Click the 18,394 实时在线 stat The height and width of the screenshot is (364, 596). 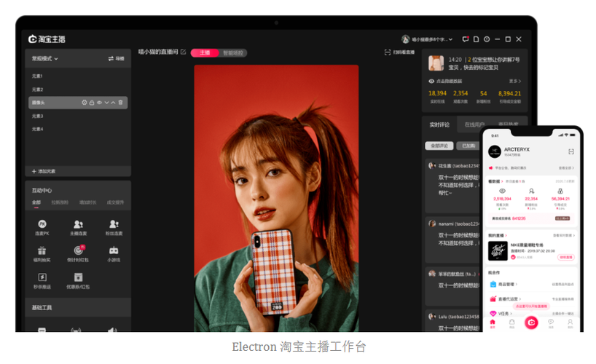437,97
